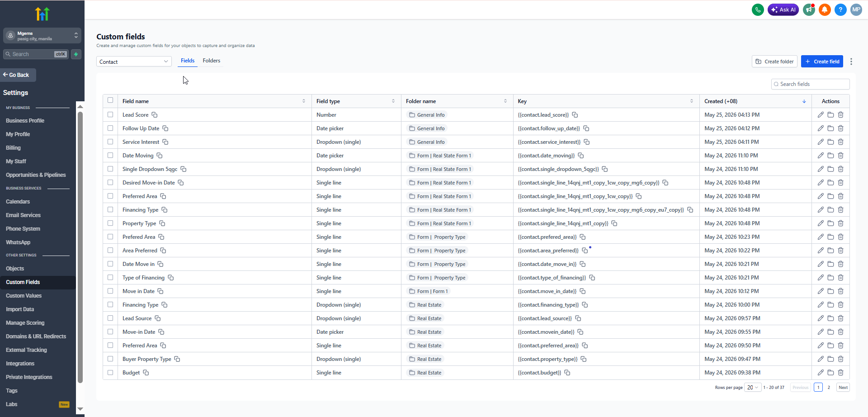Image resolution: width=868 pixels, height=417 pixels.
Task: Go to the Next page
Action: tap(843, 388)
